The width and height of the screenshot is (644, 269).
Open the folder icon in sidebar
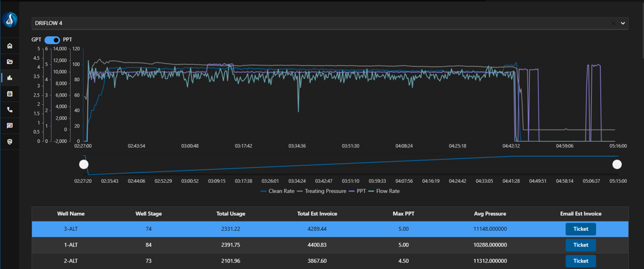[x=10, y=62]
